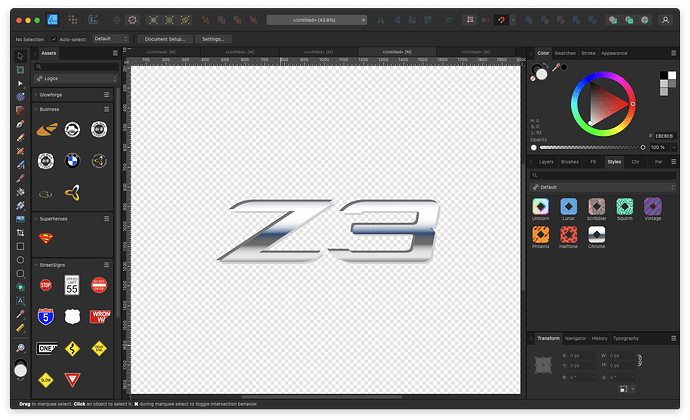Screen dimensions: 690x420
Task: Switch to the Layers tab
Action: [546, 162]
